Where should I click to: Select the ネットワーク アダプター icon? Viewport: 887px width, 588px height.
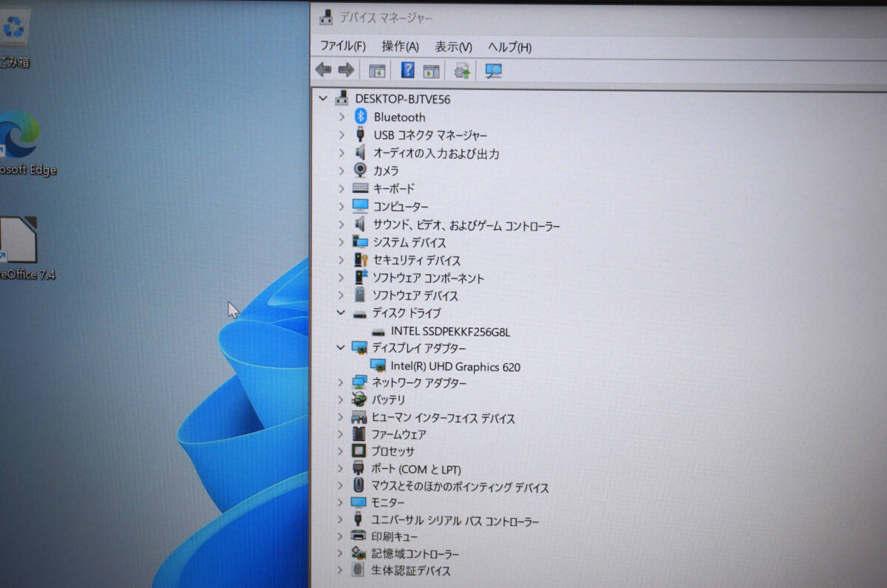click(359, 382)
